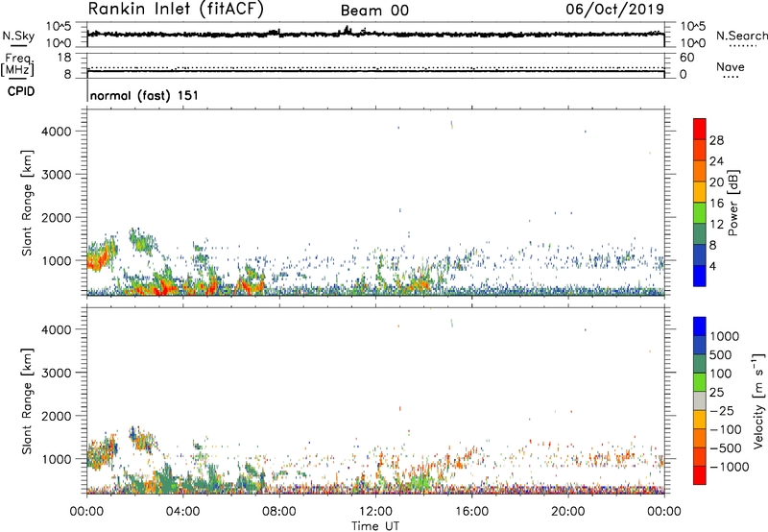
Task: Click the 'Time UT' axis title
Action: point(375,526)
